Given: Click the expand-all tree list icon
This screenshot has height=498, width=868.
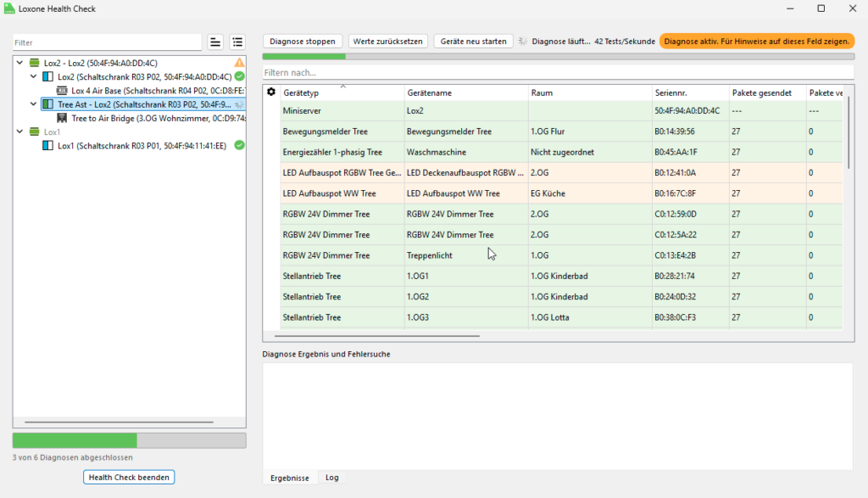Looking at the screenshot, I should 237,42.
